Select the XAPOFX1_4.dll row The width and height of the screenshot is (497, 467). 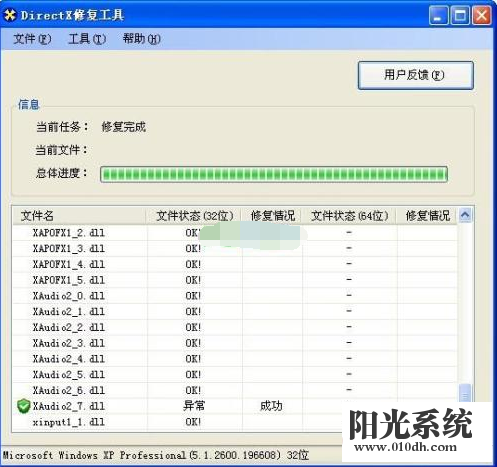[235, 264]
